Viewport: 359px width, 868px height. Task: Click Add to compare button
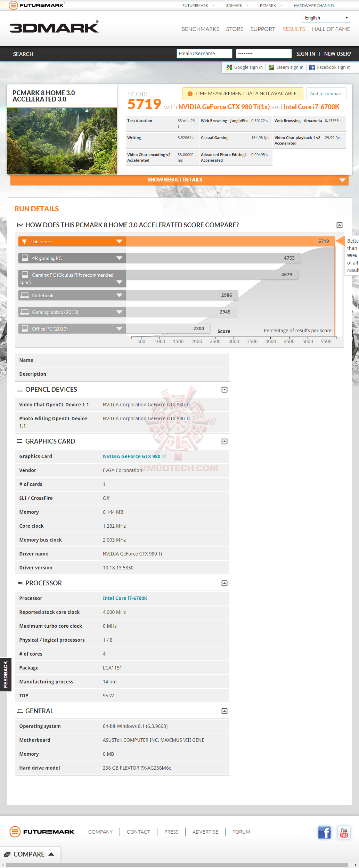pyautogui.click(x=326, y=94)
